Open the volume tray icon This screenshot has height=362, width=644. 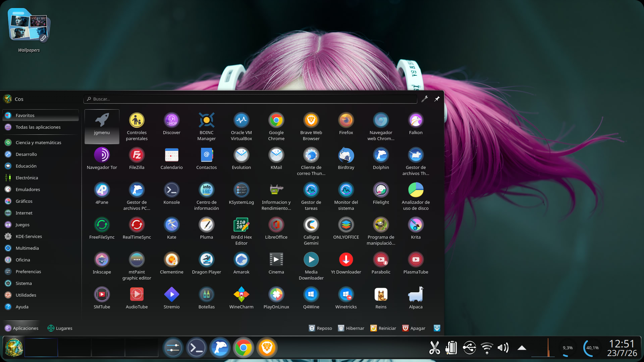pyautogui.click(x=503, y=348)
